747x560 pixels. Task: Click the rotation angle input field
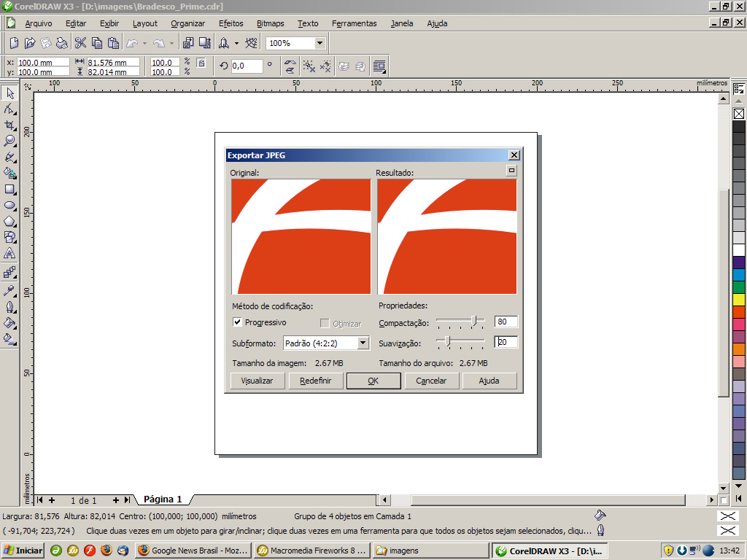247,66
